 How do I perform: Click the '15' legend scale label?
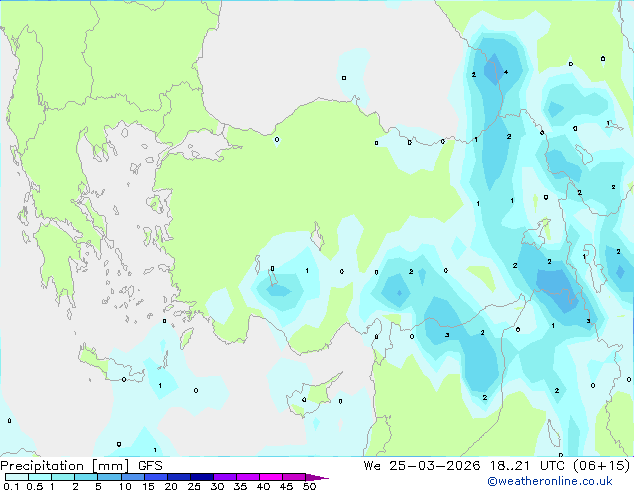pyautogui.click(x=148, y=486)
